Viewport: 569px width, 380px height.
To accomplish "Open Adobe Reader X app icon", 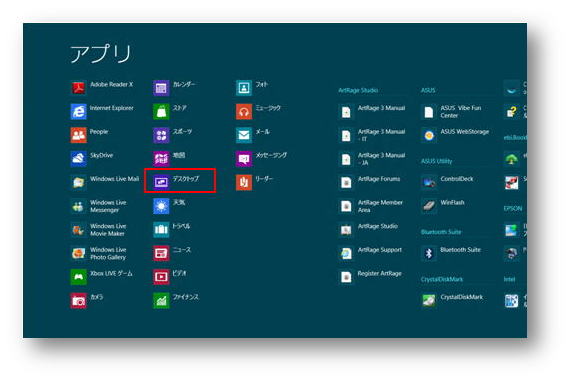I will [x=78, y=88].
